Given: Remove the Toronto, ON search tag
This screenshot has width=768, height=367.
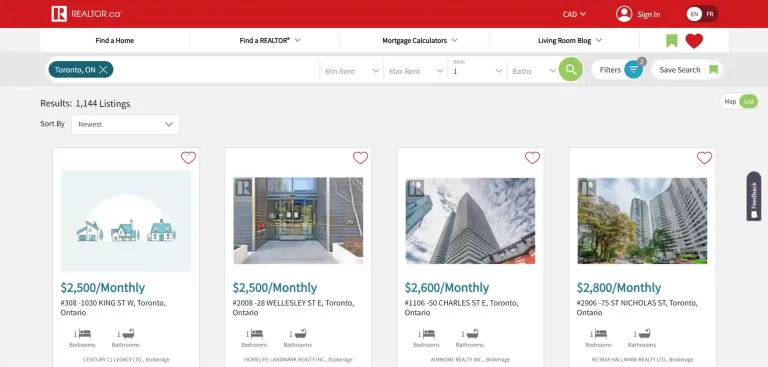Looking at the screenshot, I should [103, 70].
